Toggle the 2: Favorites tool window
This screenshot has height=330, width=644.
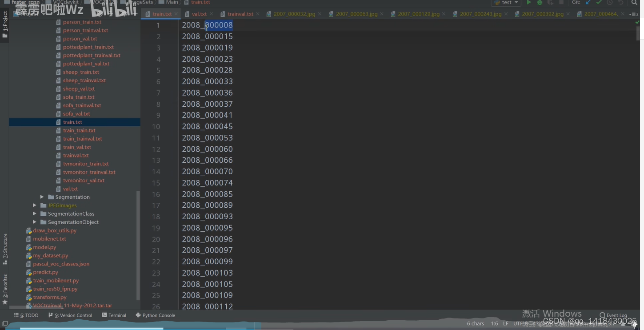click(x=5, y=289)
